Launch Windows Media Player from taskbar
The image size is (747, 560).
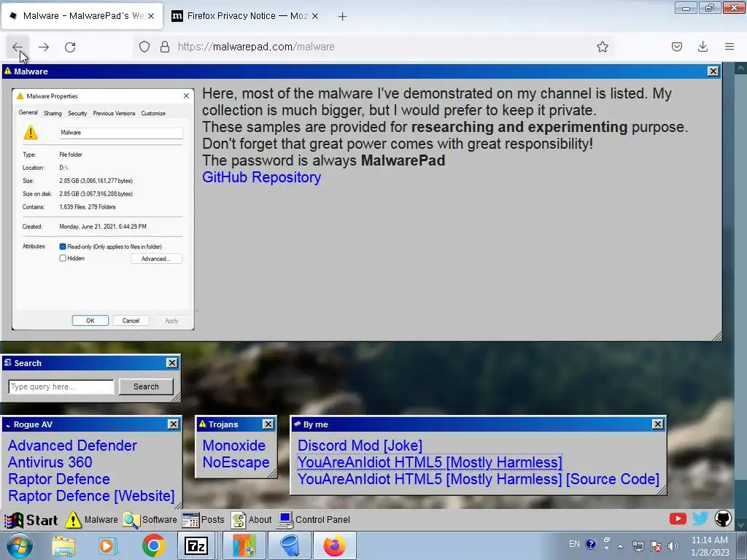coord(107,545)
